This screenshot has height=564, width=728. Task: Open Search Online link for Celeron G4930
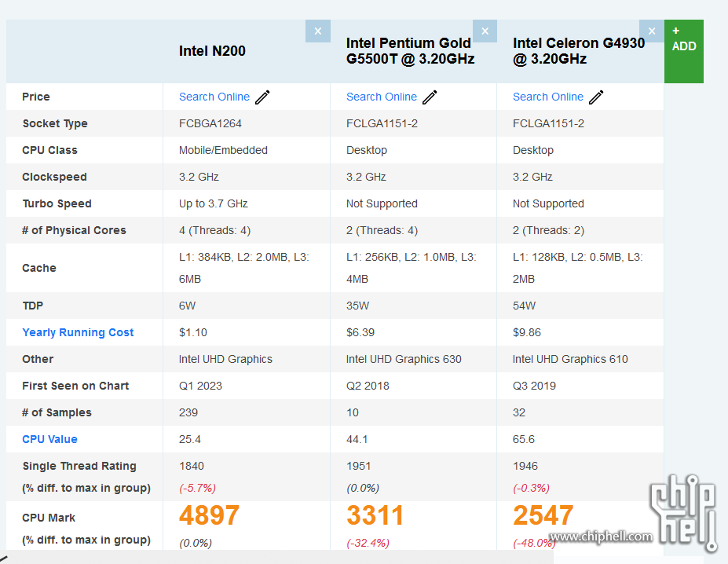click(x=548, y=97)
